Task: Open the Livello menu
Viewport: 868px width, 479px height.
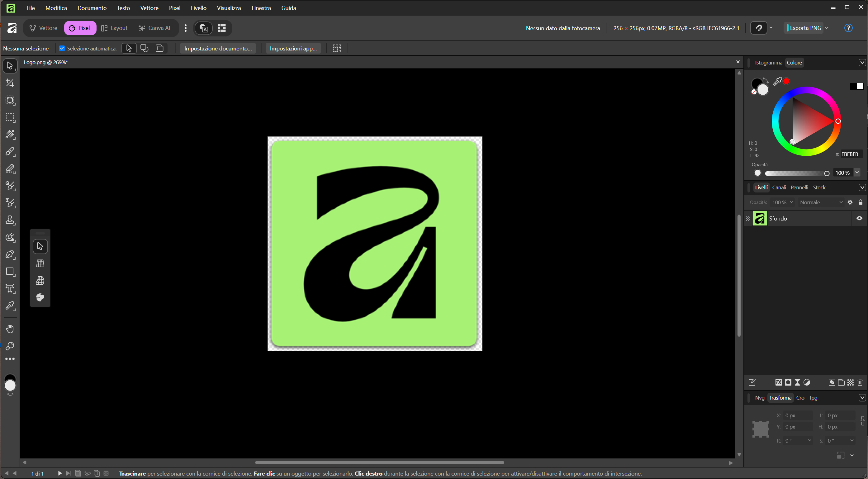Action: (198, 8)
